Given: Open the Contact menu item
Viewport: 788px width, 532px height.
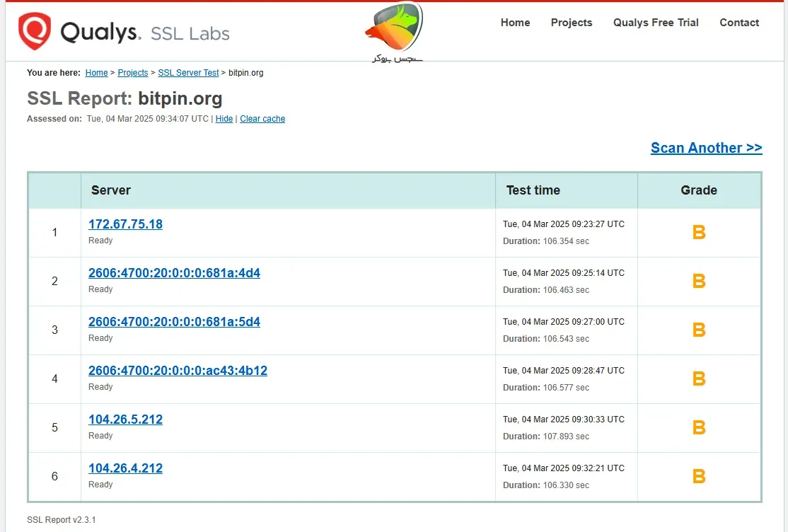Looking at the screenshot, I should (x=739, y=23).
